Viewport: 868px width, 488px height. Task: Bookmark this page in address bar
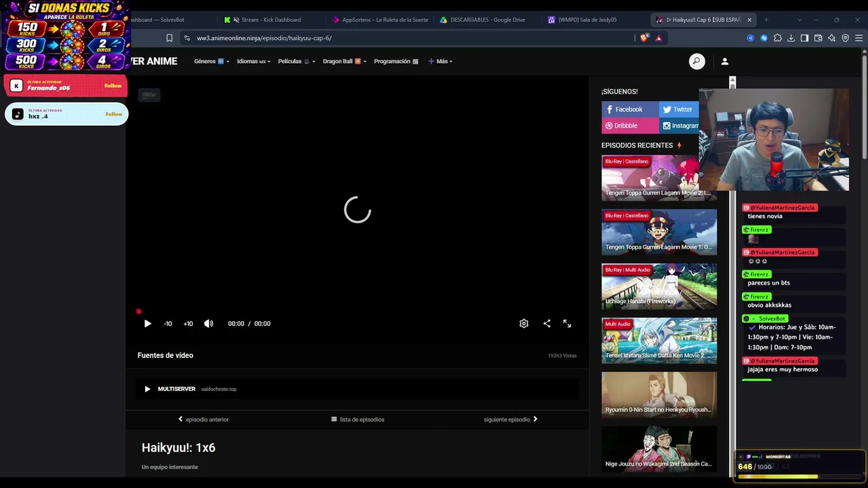coord(170,38)
